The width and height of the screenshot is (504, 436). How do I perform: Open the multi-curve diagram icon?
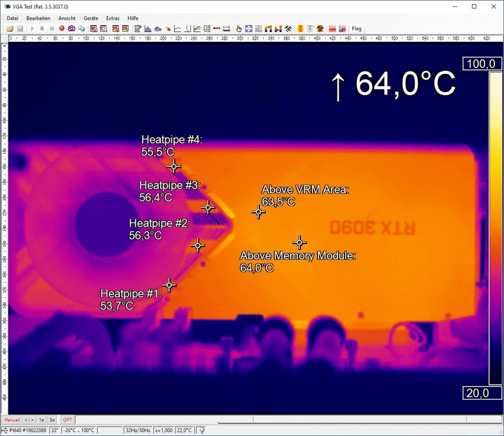click(x=197, y=29)
